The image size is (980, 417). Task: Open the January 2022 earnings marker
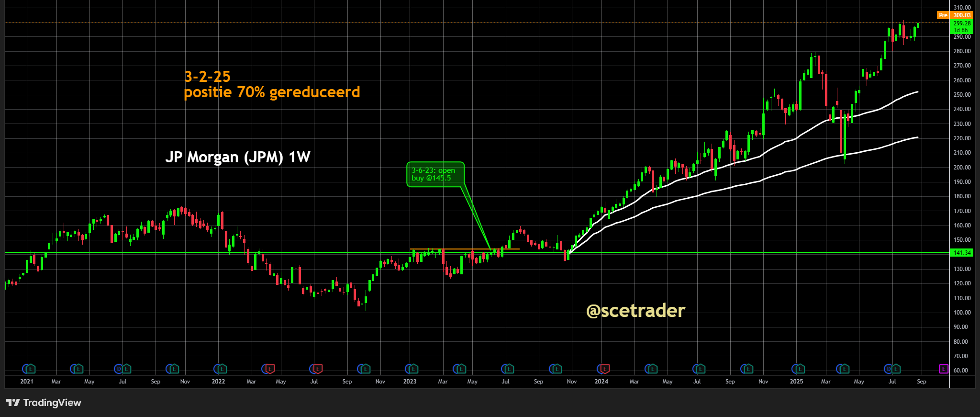[x=222, y=369]
